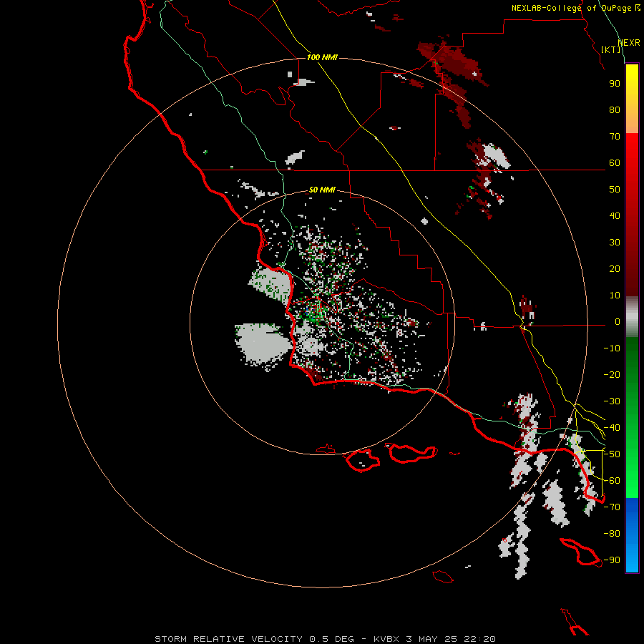Click the NEXLAB-College of DuPage credit text
Viewport: 644px width, 644px height.
click(x=575, y=8)
